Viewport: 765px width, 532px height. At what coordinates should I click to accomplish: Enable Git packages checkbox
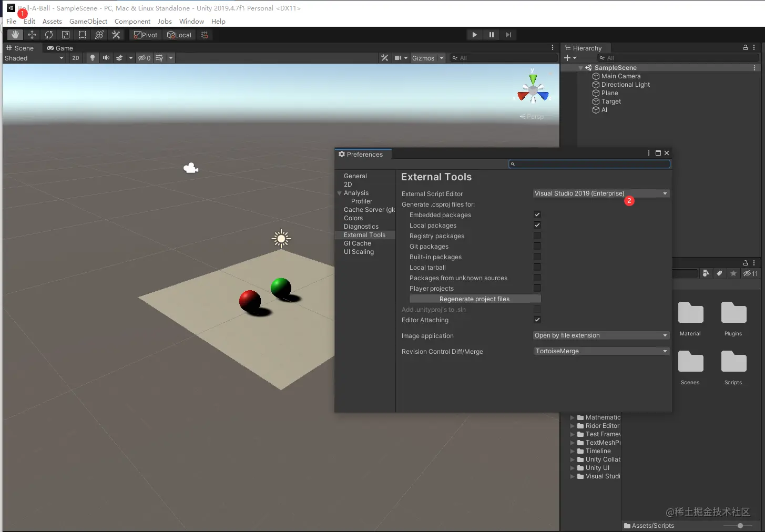(537, 246)
